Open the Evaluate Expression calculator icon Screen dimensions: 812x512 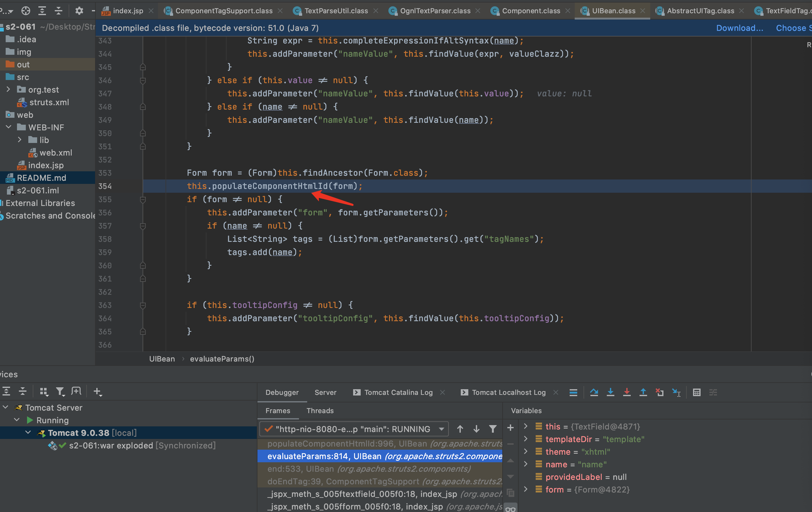[697, 392]
